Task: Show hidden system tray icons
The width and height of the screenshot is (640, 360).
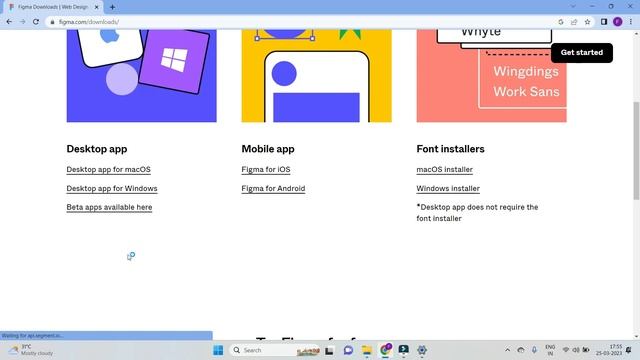Action: click(x=507, y=350)
